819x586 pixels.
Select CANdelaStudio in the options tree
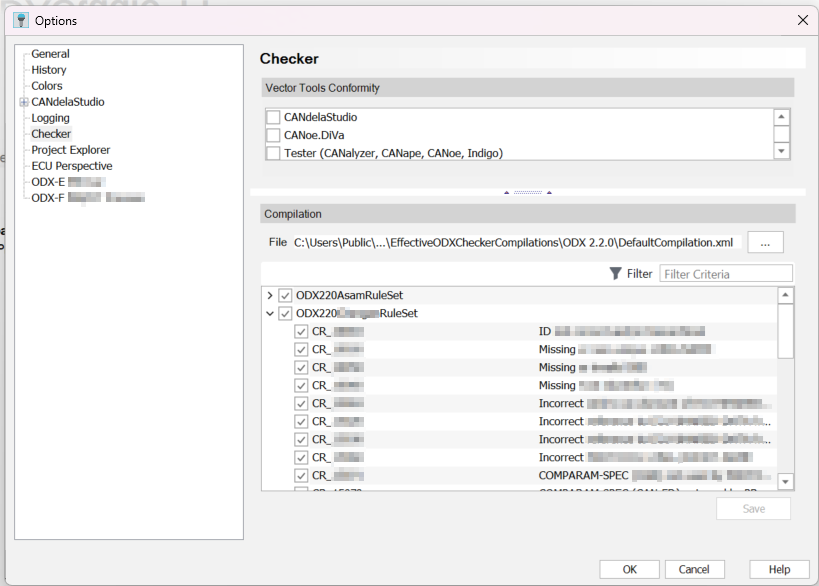click(68, 102)
